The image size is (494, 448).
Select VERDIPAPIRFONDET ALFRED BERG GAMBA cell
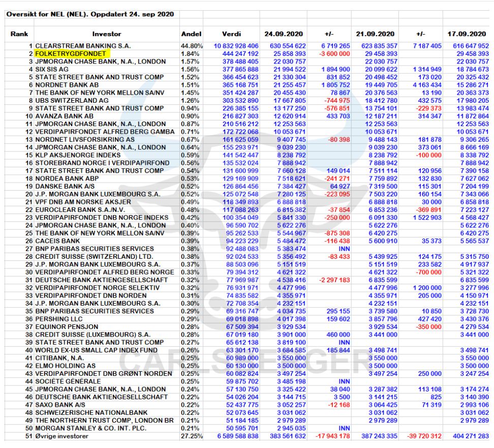point(105,132)
